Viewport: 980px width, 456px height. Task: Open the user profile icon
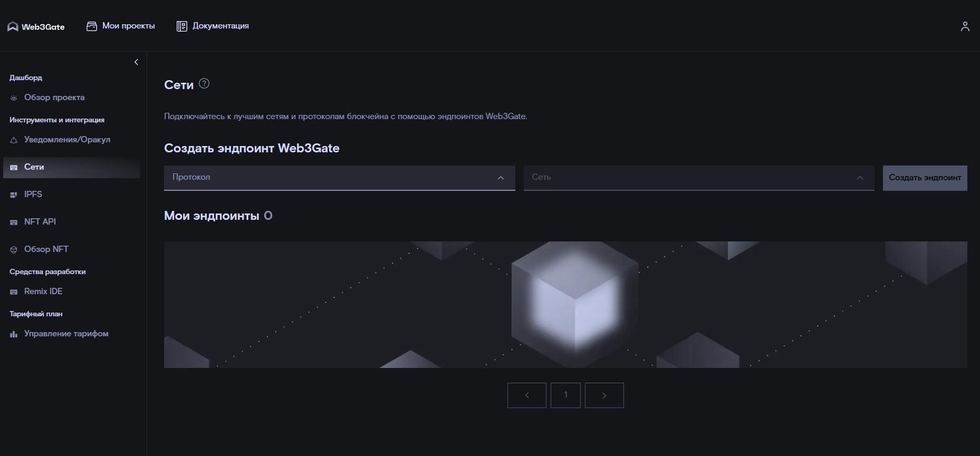965,26
